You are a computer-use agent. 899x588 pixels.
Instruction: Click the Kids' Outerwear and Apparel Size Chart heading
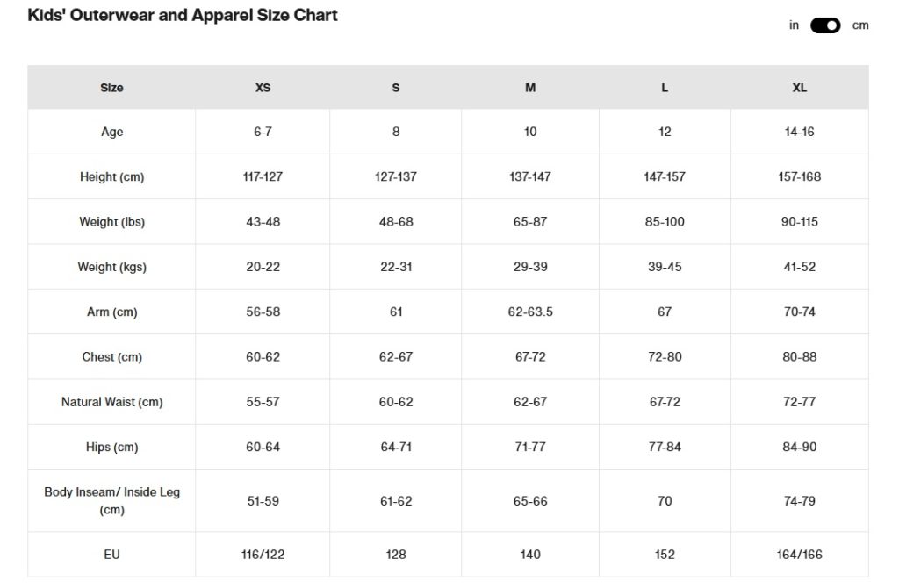(x=183, y=16)
